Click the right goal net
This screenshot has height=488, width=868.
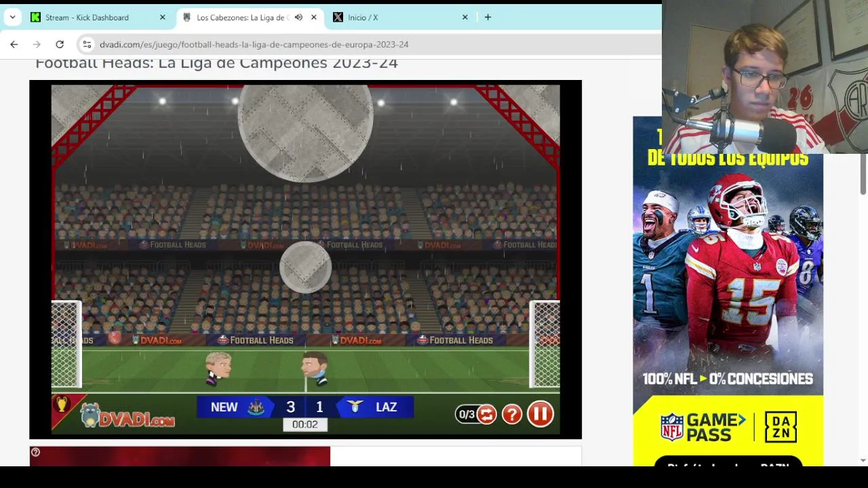point(545,344)
